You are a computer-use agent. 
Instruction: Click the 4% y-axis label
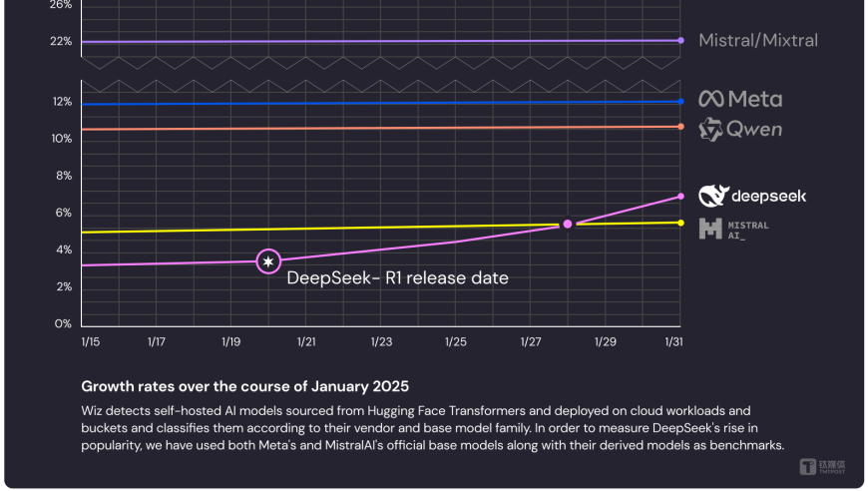tap(64, 249)
